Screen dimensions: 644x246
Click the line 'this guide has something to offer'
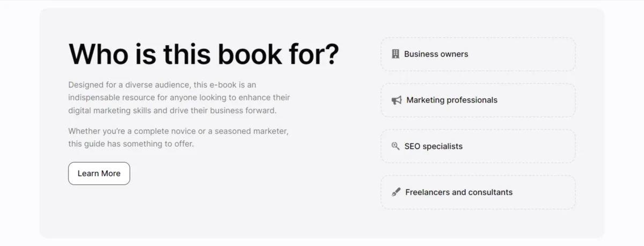[131, 144]
